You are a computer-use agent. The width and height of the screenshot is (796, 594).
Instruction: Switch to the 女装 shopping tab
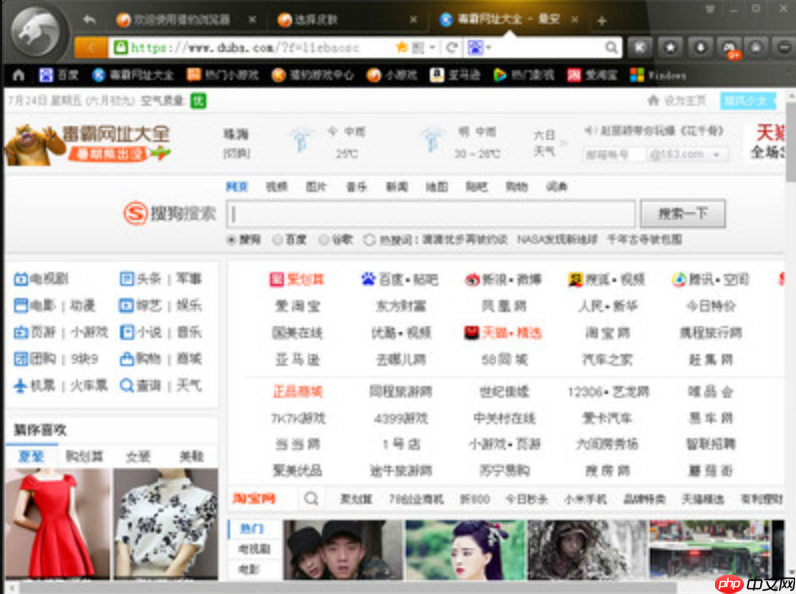(138, 456)
